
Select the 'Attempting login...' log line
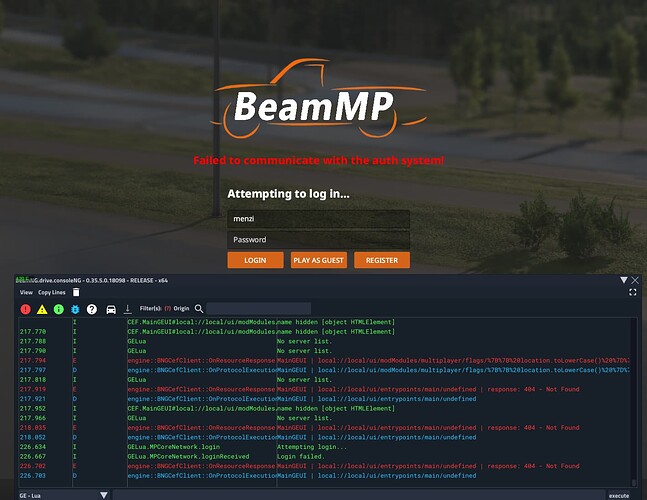pyautogui.click(x=312, y=447)
